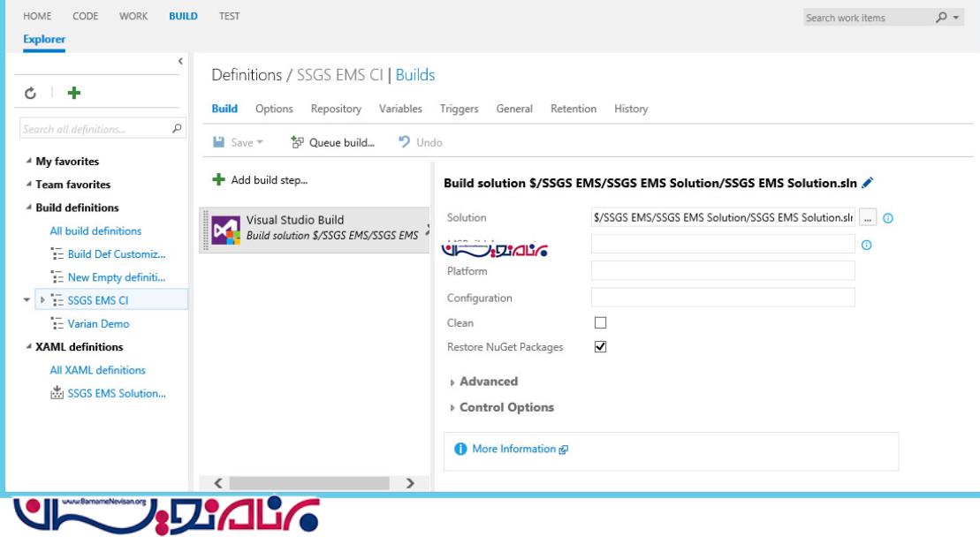The width and height of the screenshot is (980, 537).
Task: Click the green plus new definition icon
Action: pos(74,93)
